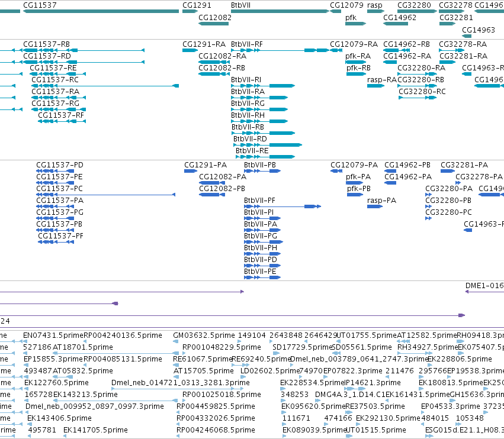Click transcript BtbVII-RD
This screenshot has height=439, width=504.
tap(268, 145)
